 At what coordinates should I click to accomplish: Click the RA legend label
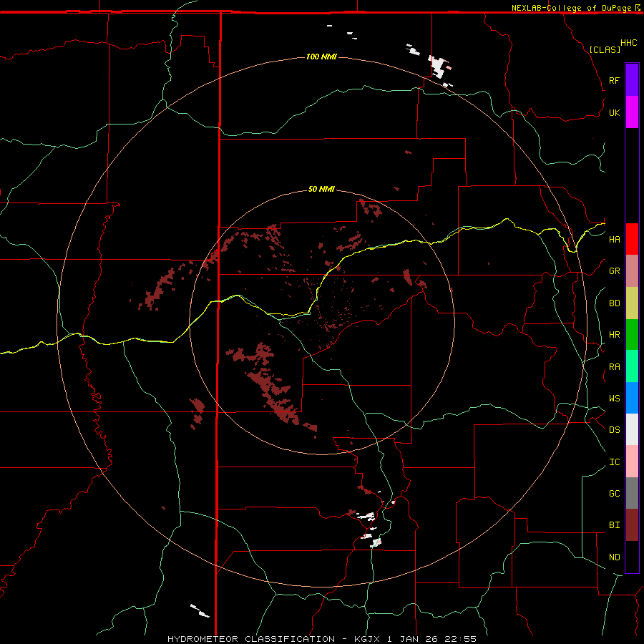[614, 366]
